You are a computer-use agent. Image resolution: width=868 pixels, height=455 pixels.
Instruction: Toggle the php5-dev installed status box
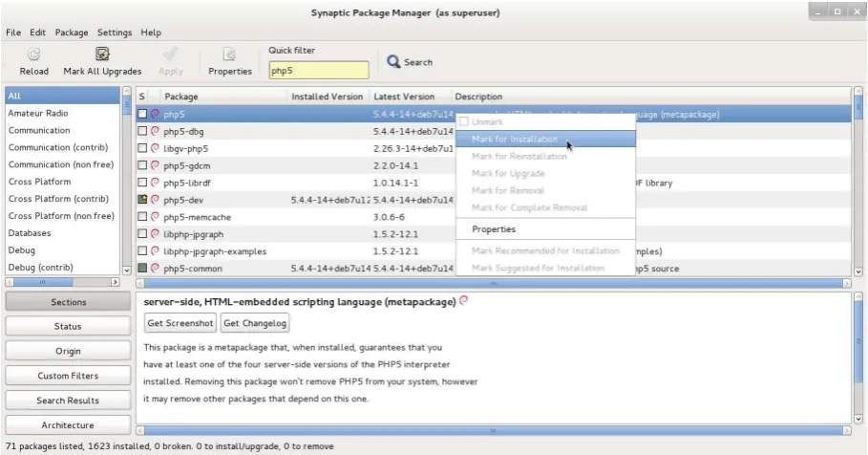tap(142, 200)
